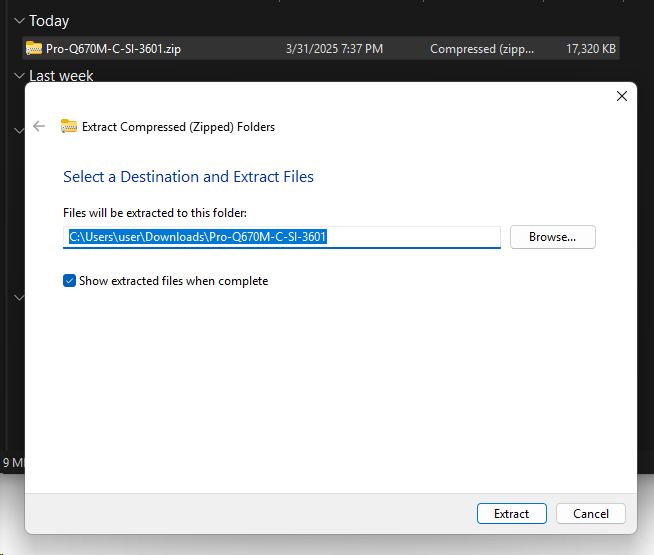
Task: Click the Extract button
Action: [511, 513]
